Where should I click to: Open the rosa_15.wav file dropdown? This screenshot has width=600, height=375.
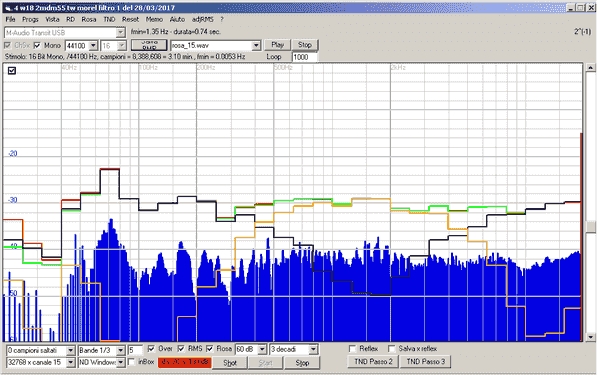256,46
